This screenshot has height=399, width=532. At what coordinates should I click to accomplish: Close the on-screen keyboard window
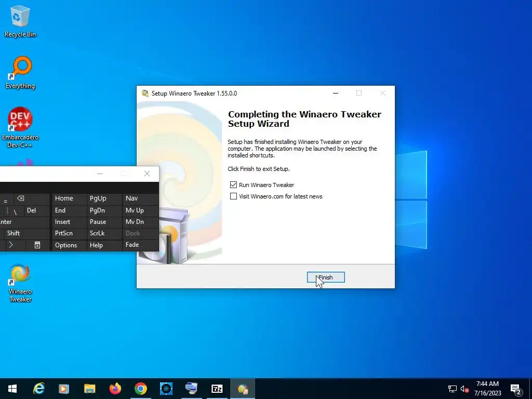[x=147, y=174]
